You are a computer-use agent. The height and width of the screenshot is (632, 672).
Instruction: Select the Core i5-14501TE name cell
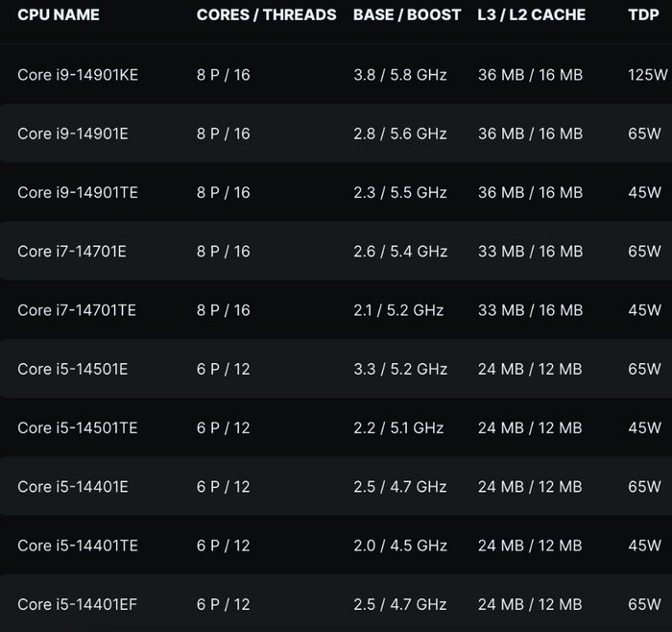[x=78, y=427]
